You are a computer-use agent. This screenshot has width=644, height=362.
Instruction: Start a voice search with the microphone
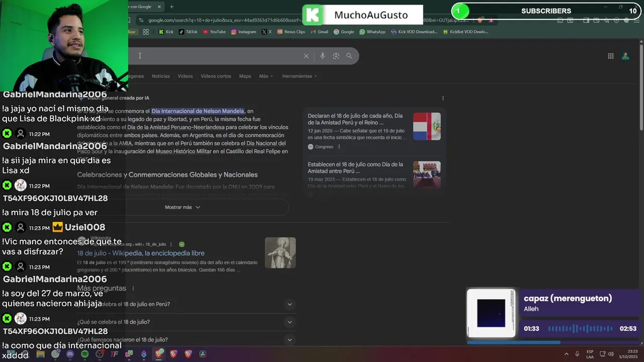(x=323, y=56)
